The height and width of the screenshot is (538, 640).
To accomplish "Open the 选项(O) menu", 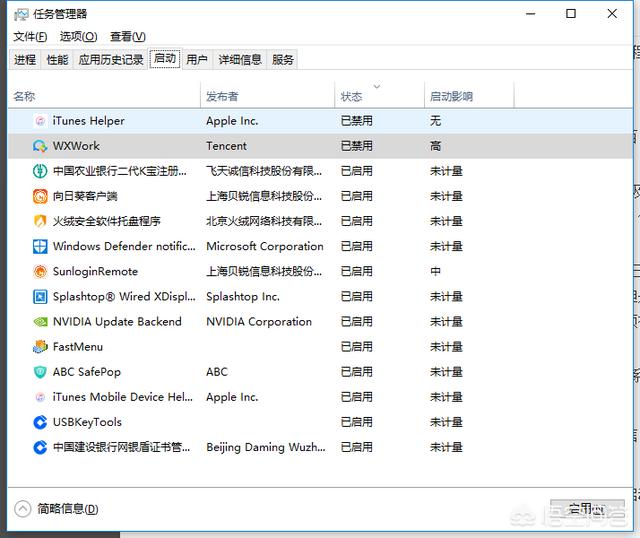I will [78, 37].
